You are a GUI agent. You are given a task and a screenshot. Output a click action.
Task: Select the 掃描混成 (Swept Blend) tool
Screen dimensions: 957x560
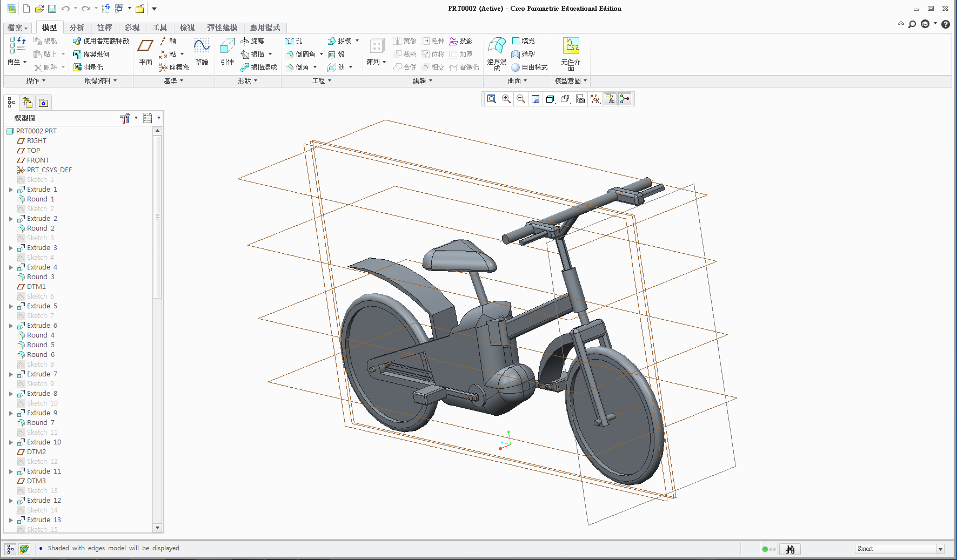click(258, 68)
